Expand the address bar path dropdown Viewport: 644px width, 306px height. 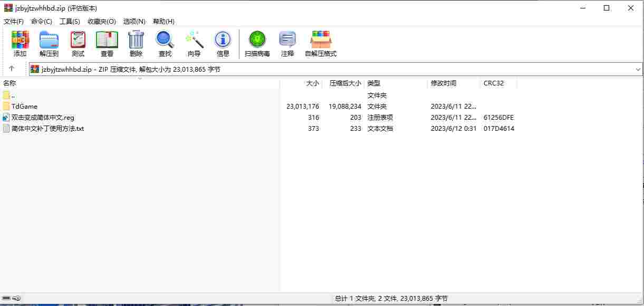[x=638, y=69]
